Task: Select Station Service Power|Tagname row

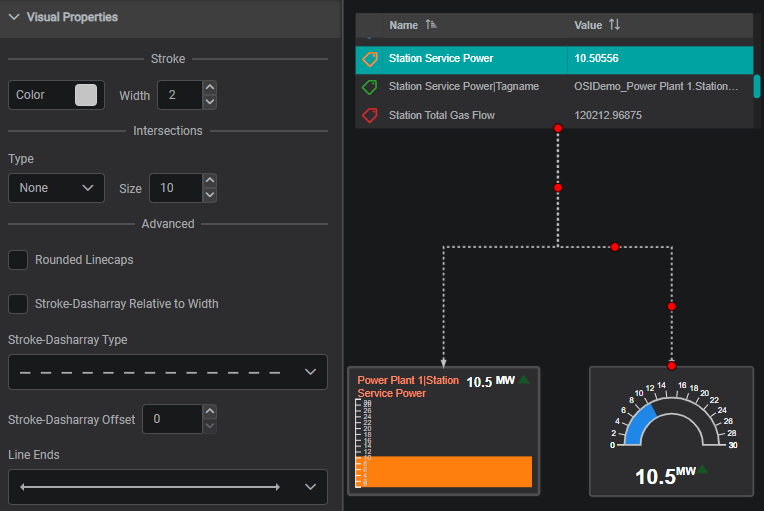Action: click(554, 87)
